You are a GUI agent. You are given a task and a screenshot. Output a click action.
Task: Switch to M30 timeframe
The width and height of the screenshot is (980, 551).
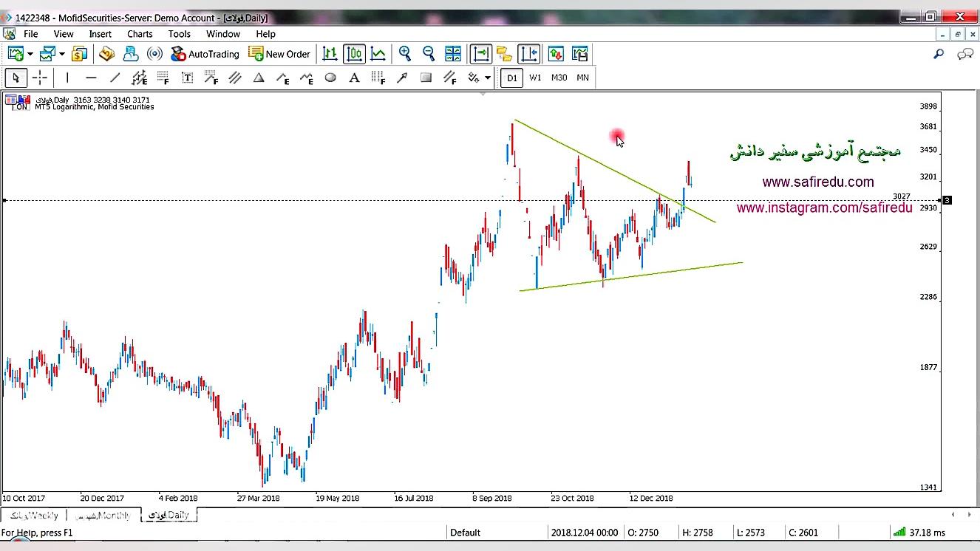[x=559, y=78]
